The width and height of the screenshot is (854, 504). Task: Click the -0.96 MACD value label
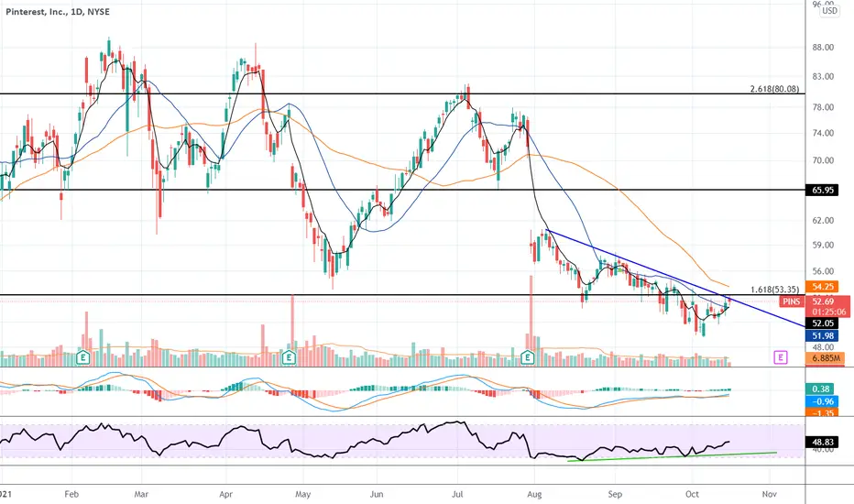tap(821, 401)
